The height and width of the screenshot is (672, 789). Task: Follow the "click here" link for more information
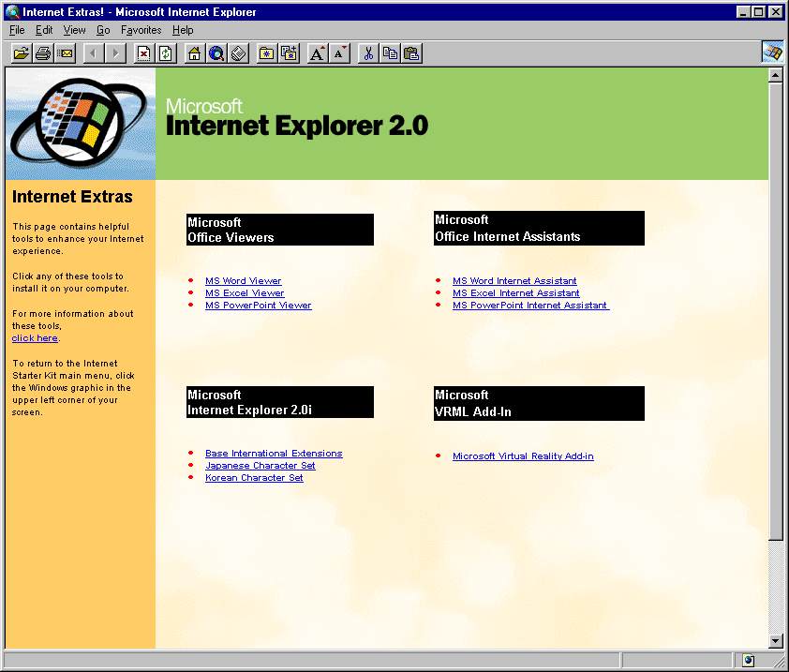tap(35, 338)
